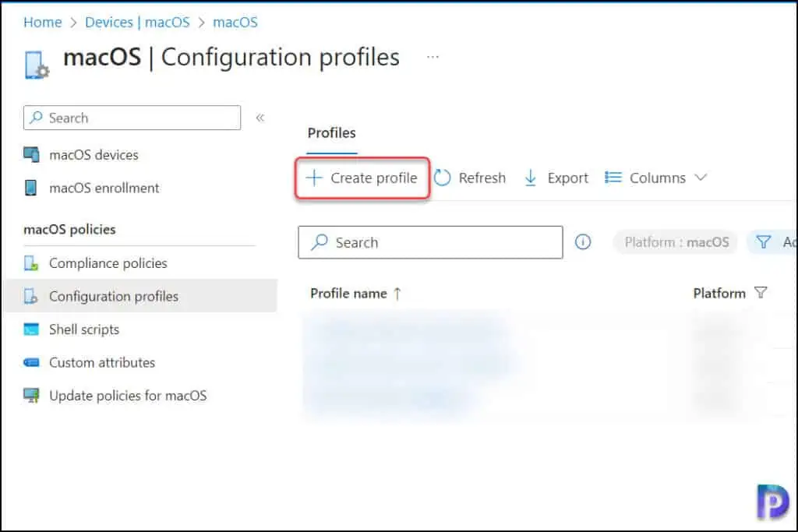Expand the chevron next to Columns
The image size is (798, 532).
click(x=701, y=178)
